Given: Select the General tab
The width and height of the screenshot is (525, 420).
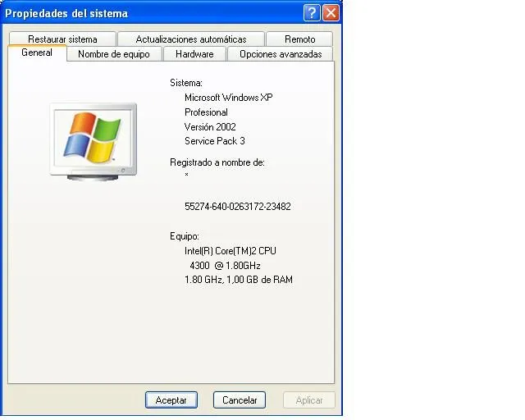Looking at the screenshot, I should click(37, 52).
